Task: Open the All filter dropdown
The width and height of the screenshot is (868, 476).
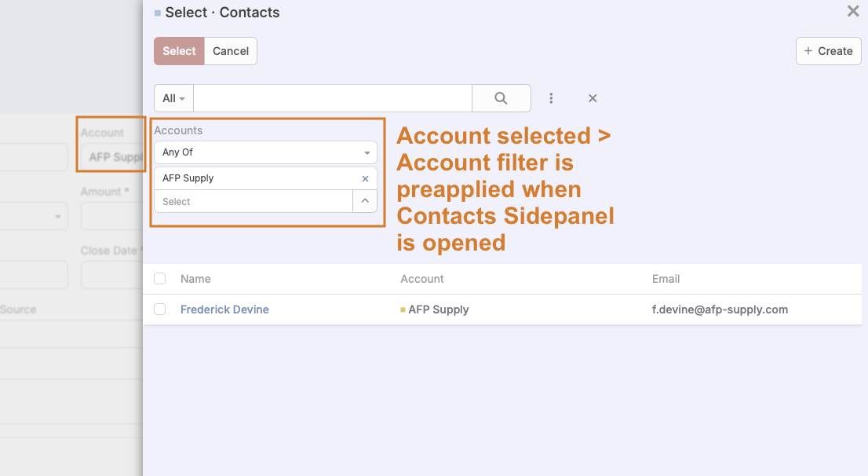Action: (x=173, y=98)
